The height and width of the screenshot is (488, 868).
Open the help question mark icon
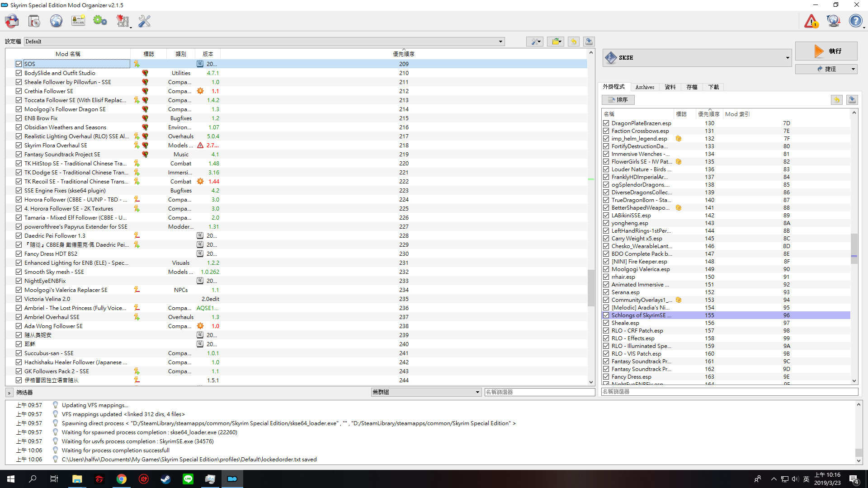coord(855,21)
